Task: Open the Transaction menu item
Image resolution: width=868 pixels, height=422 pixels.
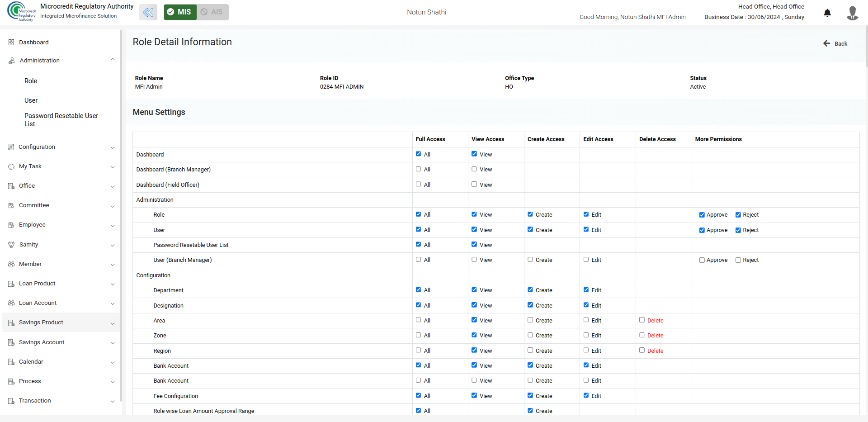Action: 35,401
